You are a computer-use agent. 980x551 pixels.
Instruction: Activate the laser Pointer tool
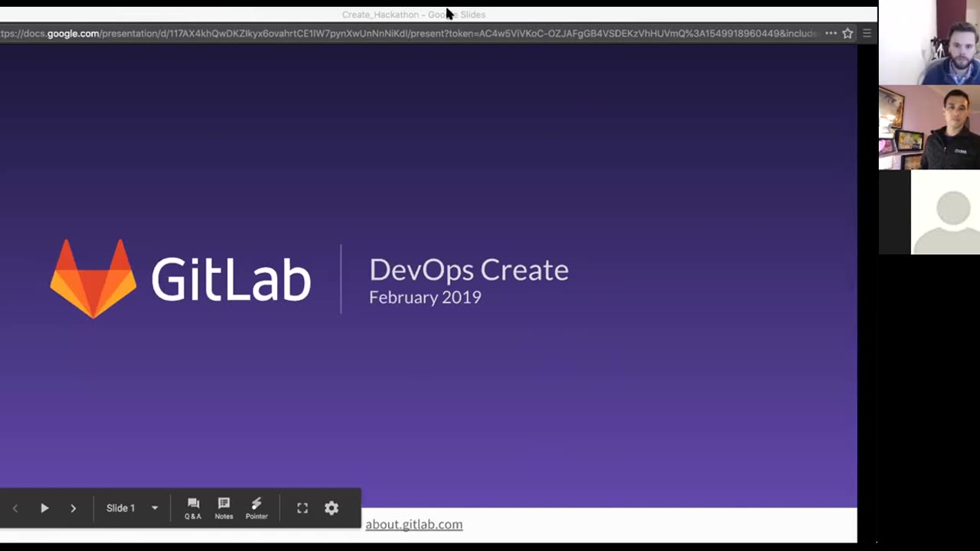coord(256,508)
